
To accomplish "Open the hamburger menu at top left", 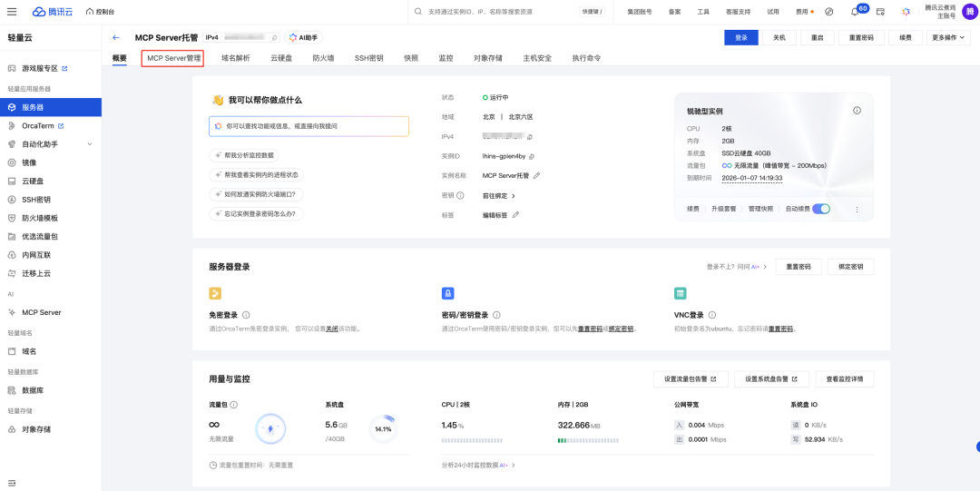I will (x=12, y=11).
